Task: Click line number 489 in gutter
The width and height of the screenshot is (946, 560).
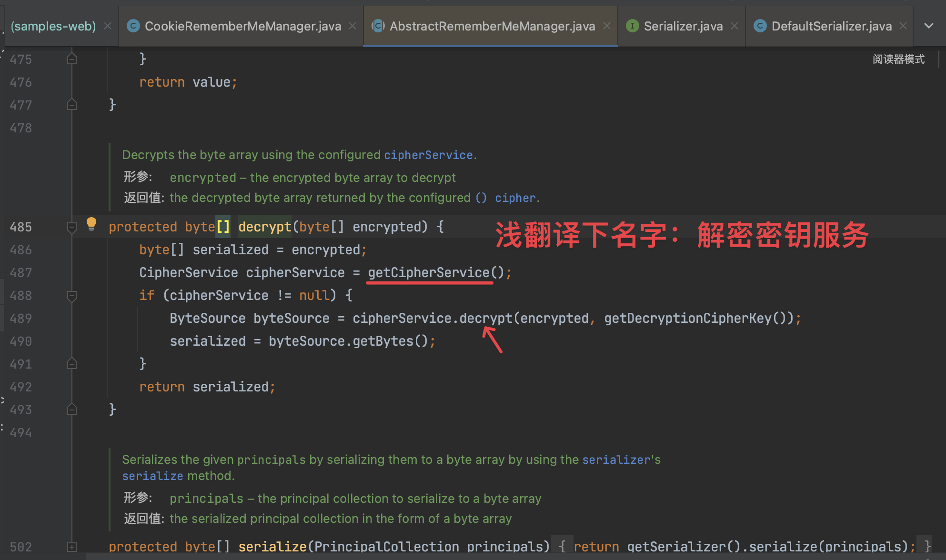Action: pyautogui.click(x=20, y=319)
